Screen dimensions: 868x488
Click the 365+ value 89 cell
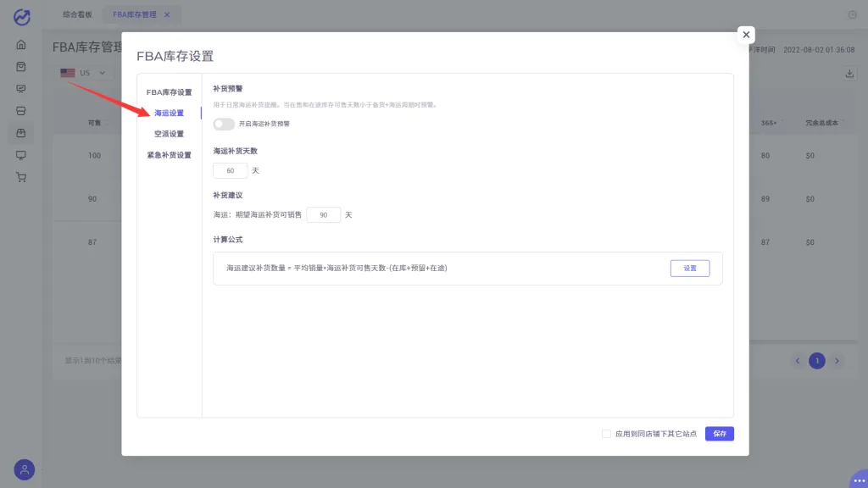click(765, 198)
